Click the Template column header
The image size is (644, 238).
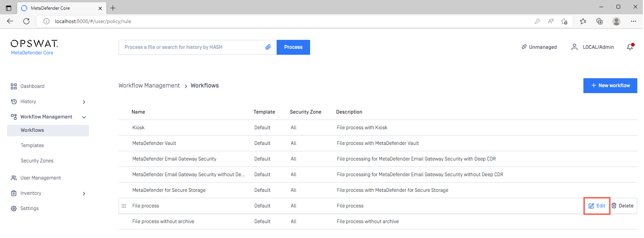click(264, 112)
